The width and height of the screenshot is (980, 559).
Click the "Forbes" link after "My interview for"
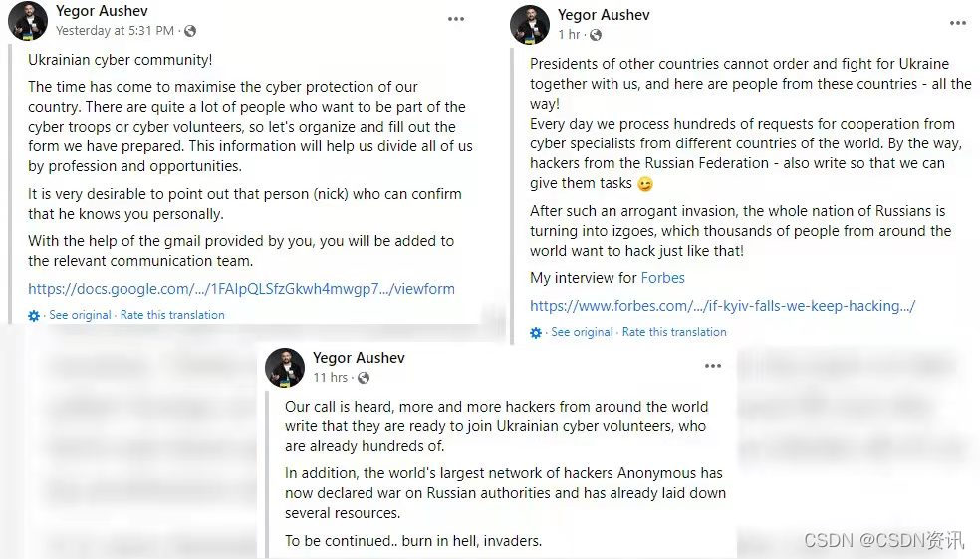tap(662, 278)
